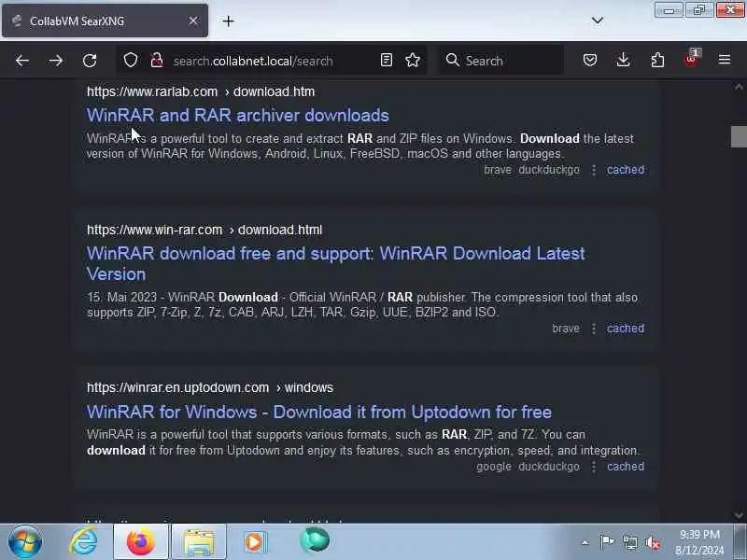The height and width of the screenshot is (560, 747).
Task: Bookmark this page with the star
Action: point(413,60)
